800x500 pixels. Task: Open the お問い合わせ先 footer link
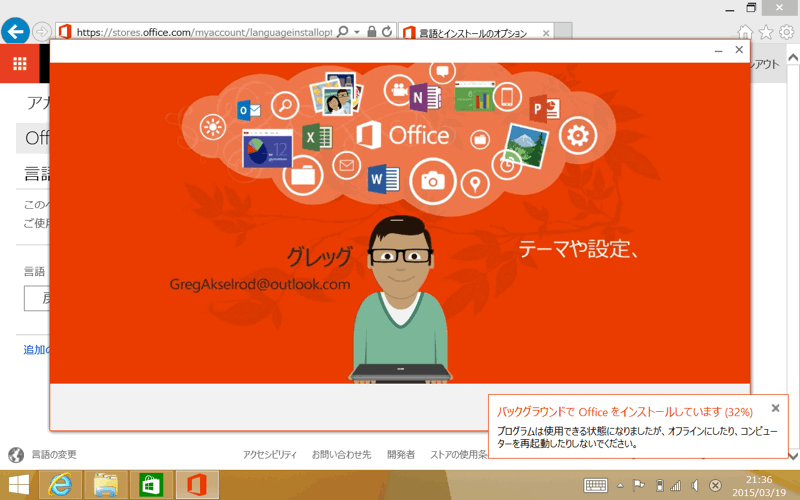tap(341, 455)
